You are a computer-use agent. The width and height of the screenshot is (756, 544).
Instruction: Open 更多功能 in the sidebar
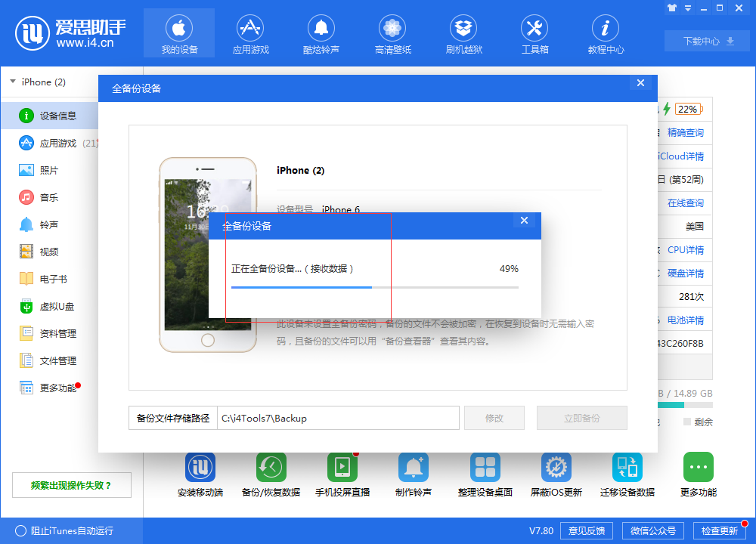(49, 388)
